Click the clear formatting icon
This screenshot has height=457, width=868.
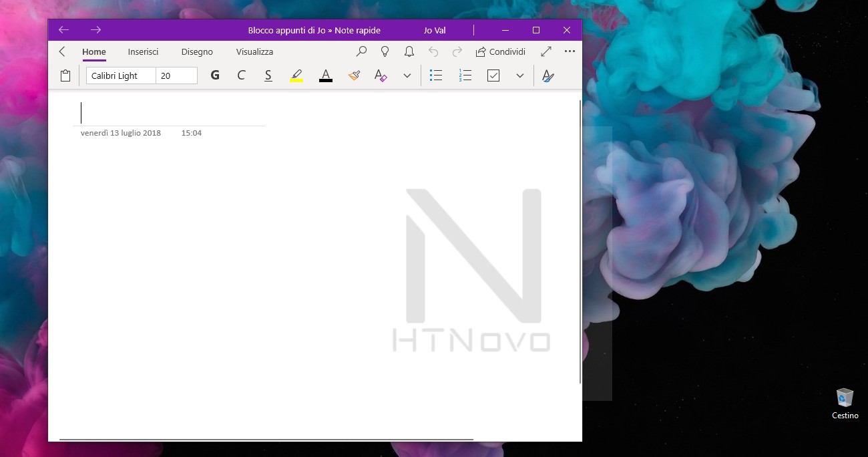point(380,75)
